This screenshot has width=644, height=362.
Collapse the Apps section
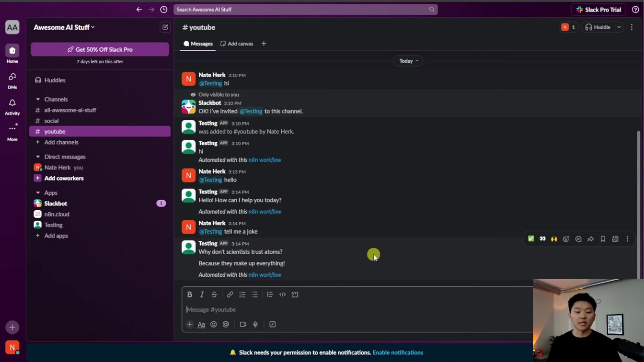38,192
